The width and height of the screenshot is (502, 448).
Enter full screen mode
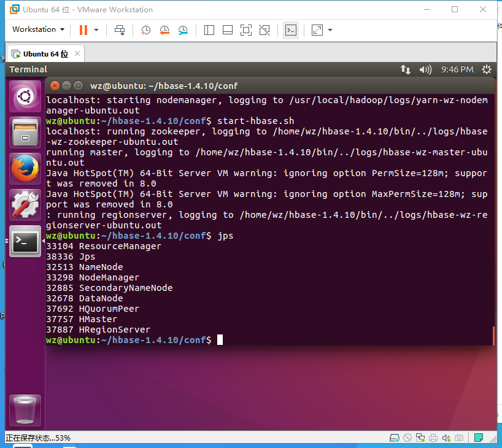pos(246,30)
